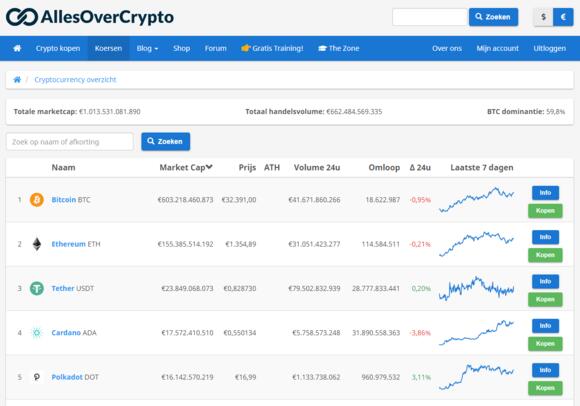Screen dimensions: 580x406
Task: Click the Tether coin icon
Action: [x=37, y=288]
